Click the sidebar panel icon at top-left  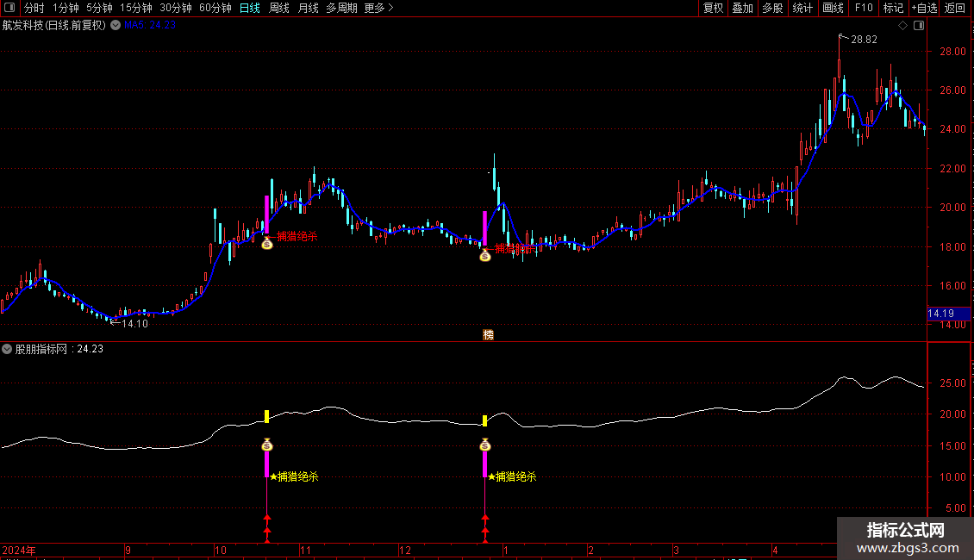point(9,8)
